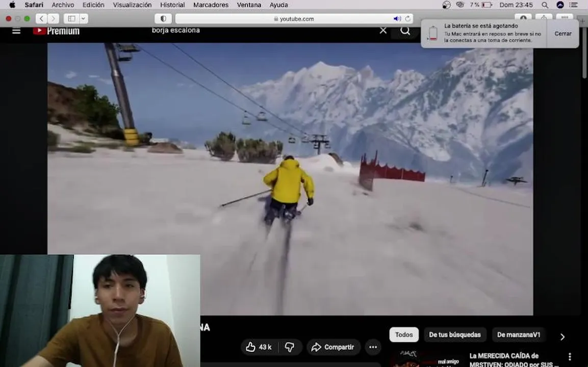The image size is (588, 367).
Task: Click the date and time Dom 23:45
Action: coord(516,5)
